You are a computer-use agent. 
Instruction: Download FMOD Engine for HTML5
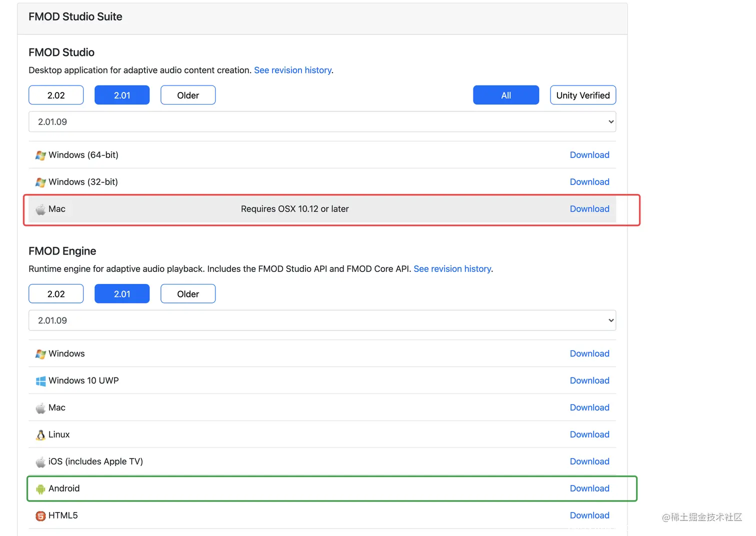click(589, 515)
